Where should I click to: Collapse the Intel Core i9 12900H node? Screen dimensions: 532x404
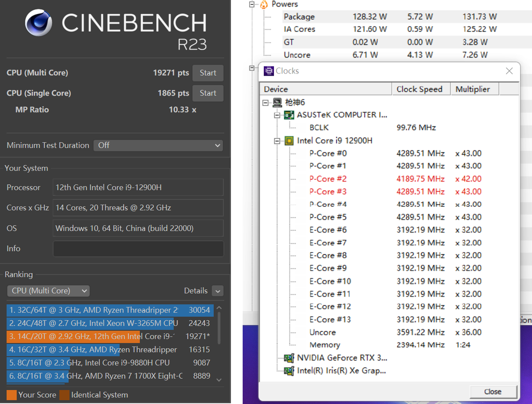278,141
